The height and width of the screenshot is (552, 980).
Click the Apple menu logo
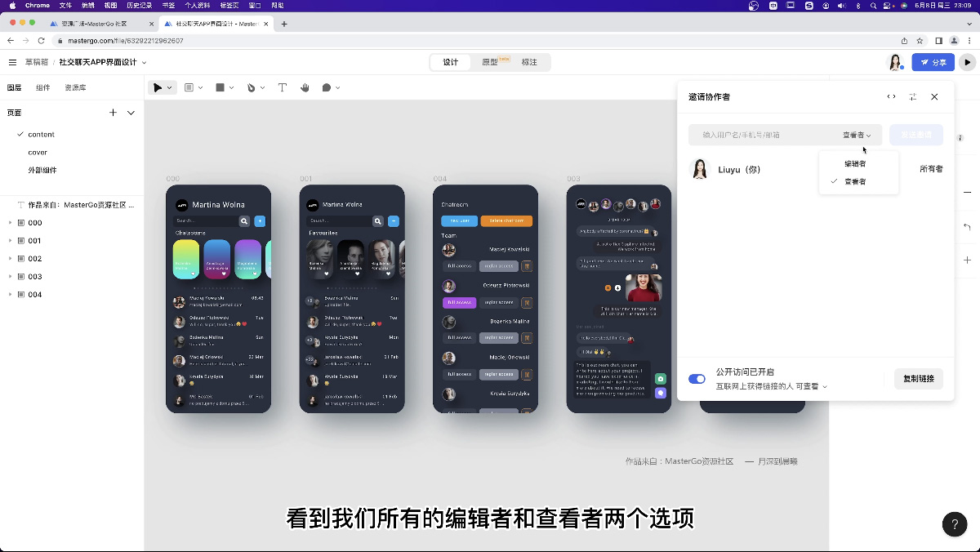[x=12, y=5]
